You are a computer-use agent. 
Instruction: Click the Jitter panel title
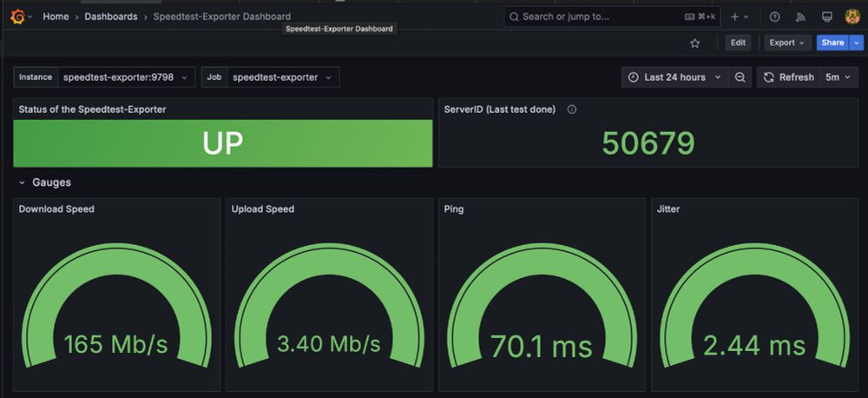668,209
